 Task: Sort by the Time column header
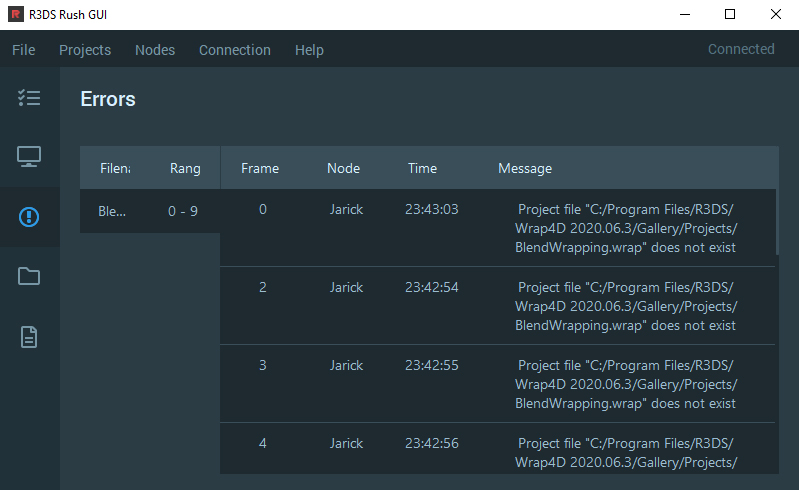click(422, 168)
